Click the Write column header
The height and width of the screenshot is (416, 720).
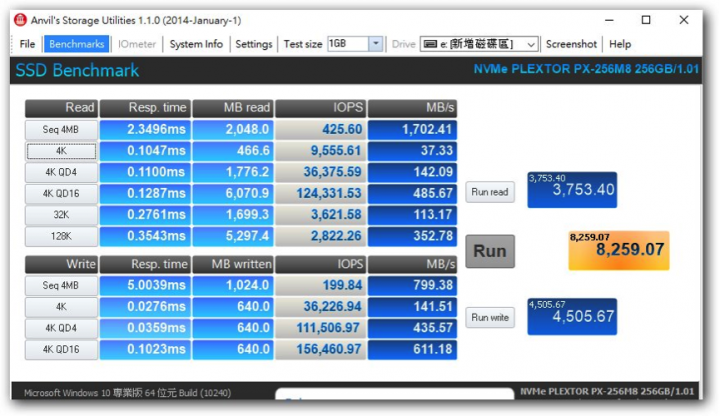coord(61,264)
